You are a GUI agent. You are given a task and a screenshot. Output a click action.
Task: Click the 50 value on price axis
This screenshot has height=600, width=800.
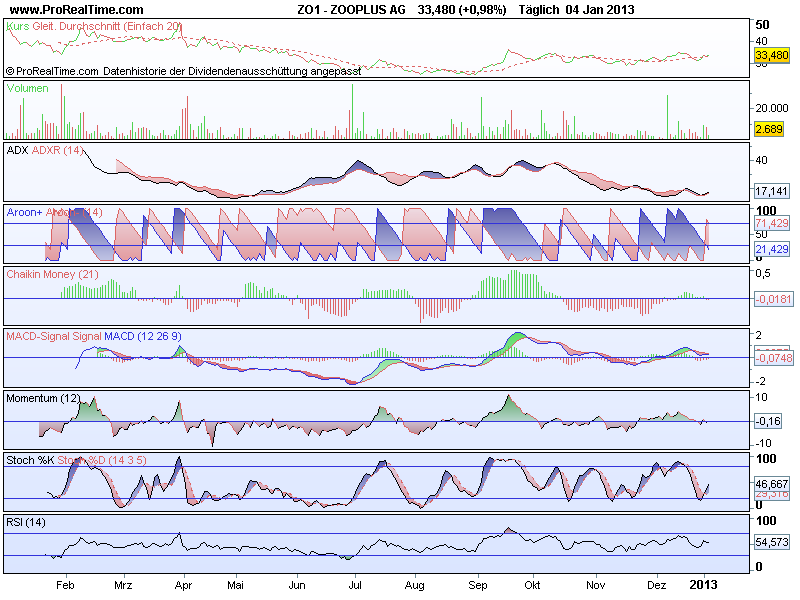point(762,25)
